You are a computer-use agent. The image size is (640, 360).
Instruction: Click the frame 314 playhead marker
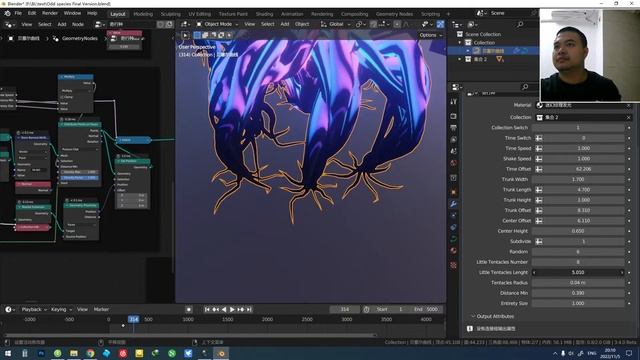coord(133,319)
